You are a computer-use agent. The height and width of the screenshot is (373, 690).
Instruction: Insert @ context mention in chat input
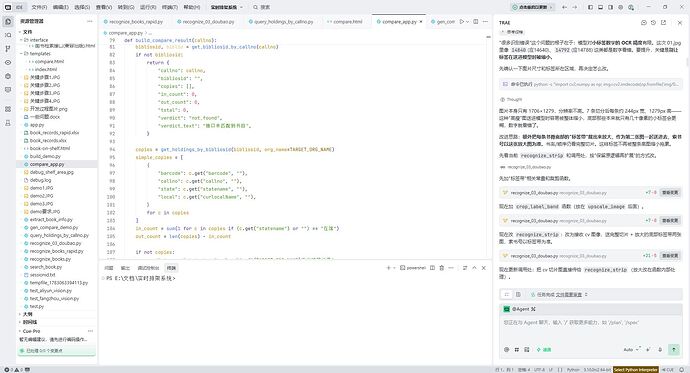(506, 350)
